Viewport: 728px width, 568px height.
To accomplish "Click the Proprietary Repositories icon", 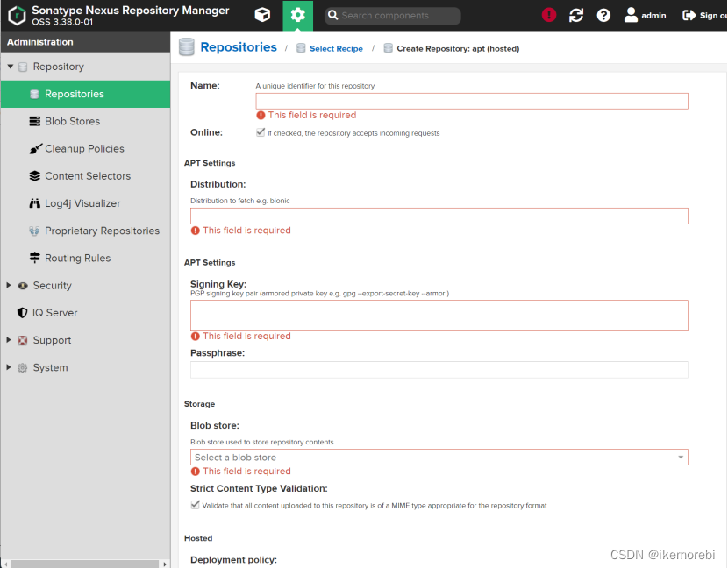I will (x=34, y=231).
